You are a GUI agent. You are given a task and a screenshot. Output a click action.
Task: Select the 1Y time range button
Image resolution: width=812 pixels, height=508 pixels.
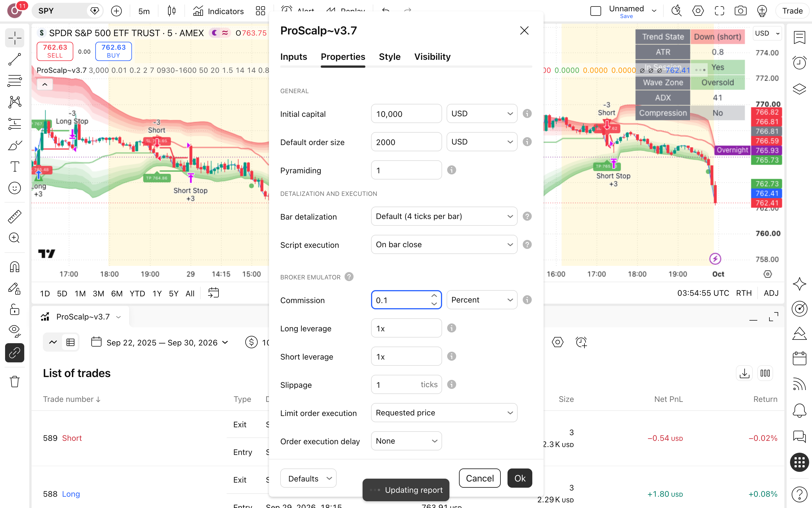157,294
